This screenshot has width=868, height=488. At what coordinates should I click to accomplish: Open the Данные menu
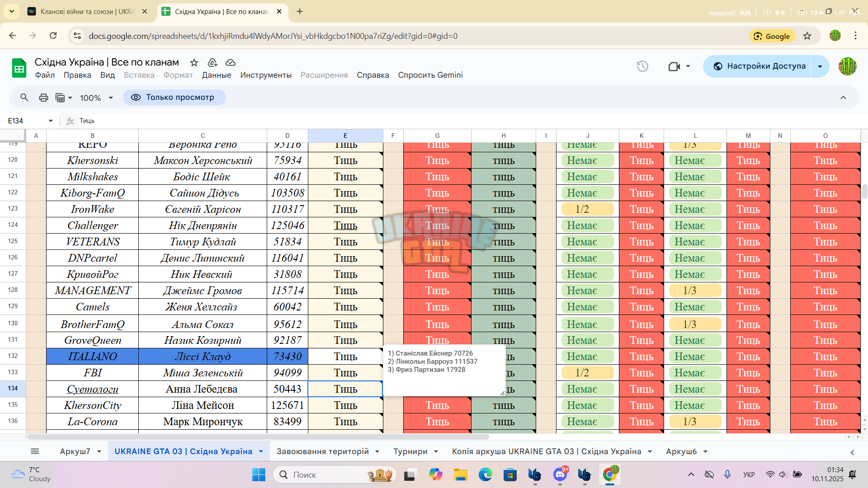coord(217,75)
